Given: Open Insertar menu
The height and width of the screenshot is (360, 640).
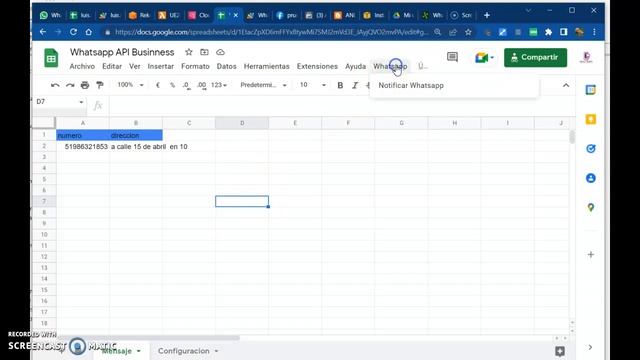Looking at the screenshot, I should 160,66.
